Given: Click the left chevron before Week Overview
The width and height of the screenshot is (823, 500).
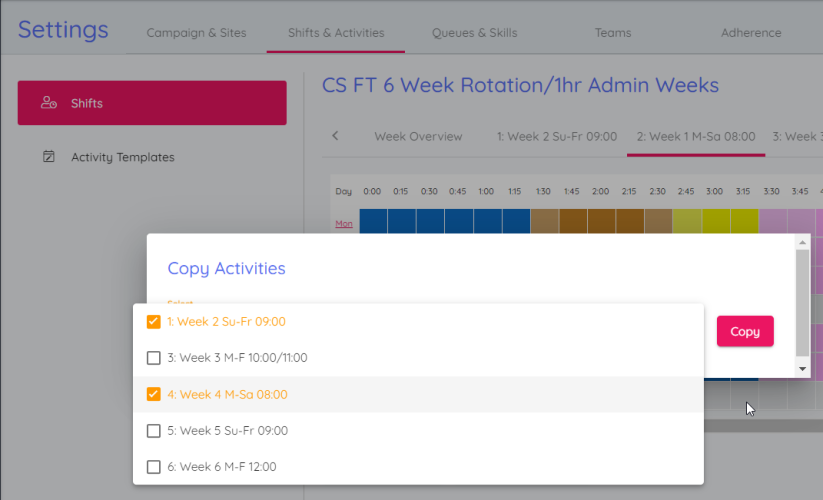Looking at the screenshot, I should coord(335,136).
